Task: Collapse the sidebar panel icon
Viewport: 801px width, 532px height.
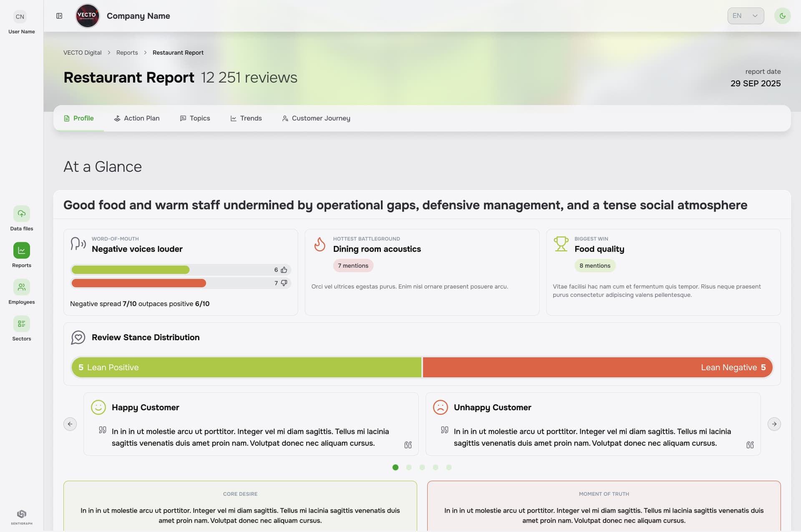Action: point(59,16)
